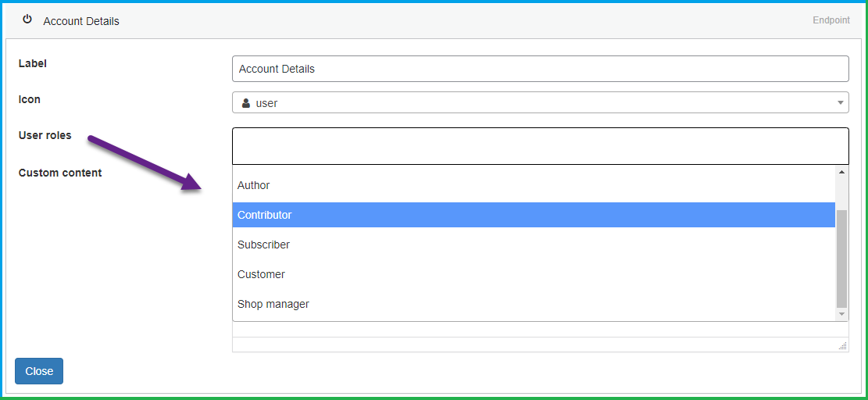Click the roles list scrollbar thumb
The height and width of the screenshot is (400, 868).
841,258
